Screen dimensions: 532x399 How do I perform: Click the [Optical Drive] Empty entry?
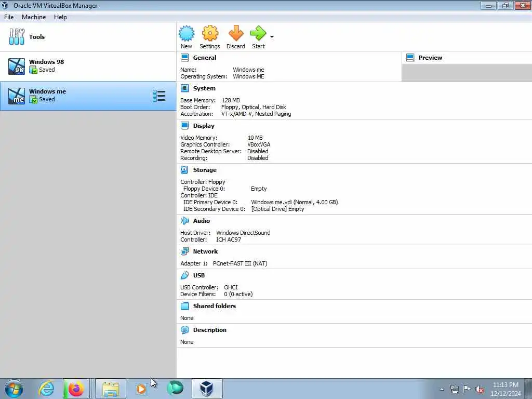[x=277, y=209]
